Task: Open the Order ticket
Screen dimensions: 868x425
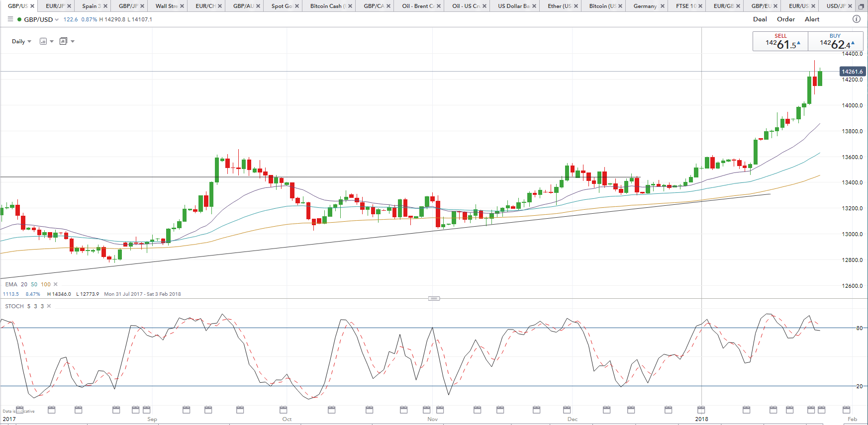Action: pos(786,19)
